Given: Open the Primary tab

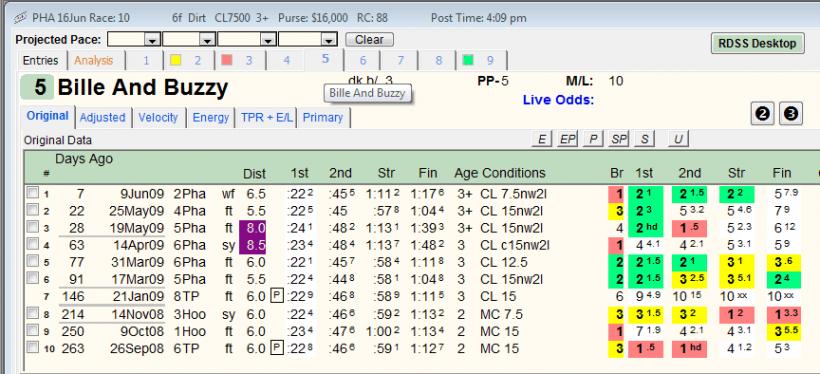Looking at the screenshot, I should tap(323, 118).
